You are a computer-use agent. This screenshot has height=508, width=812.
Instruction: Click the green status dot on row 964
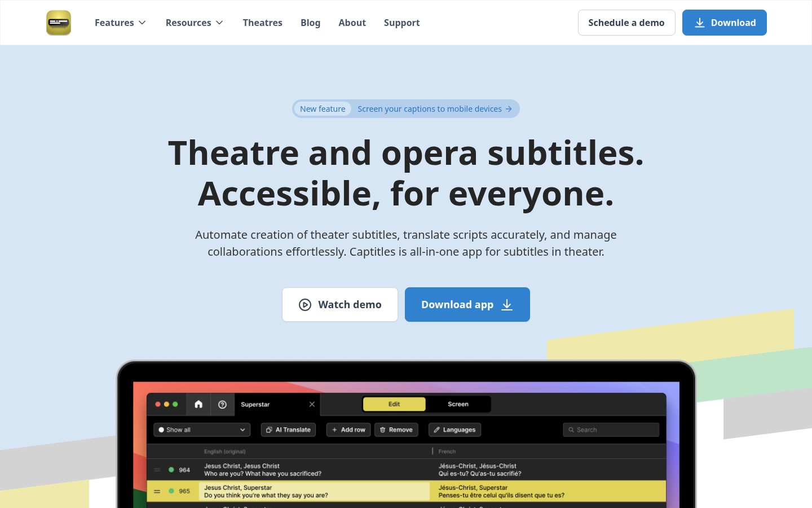(x=171, y=470)
